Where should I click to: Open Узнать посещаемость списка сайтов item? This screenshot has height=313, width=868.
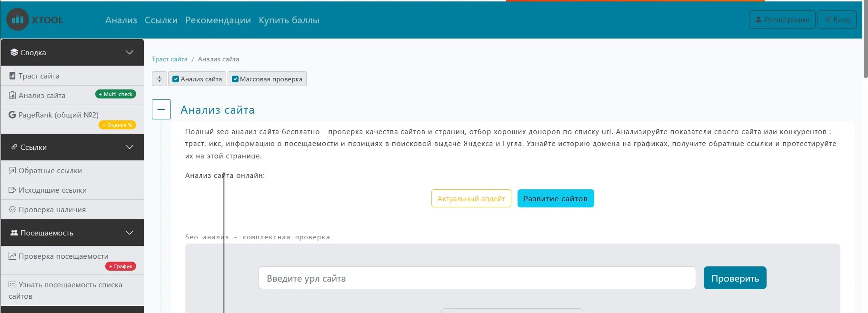(72, 290)
